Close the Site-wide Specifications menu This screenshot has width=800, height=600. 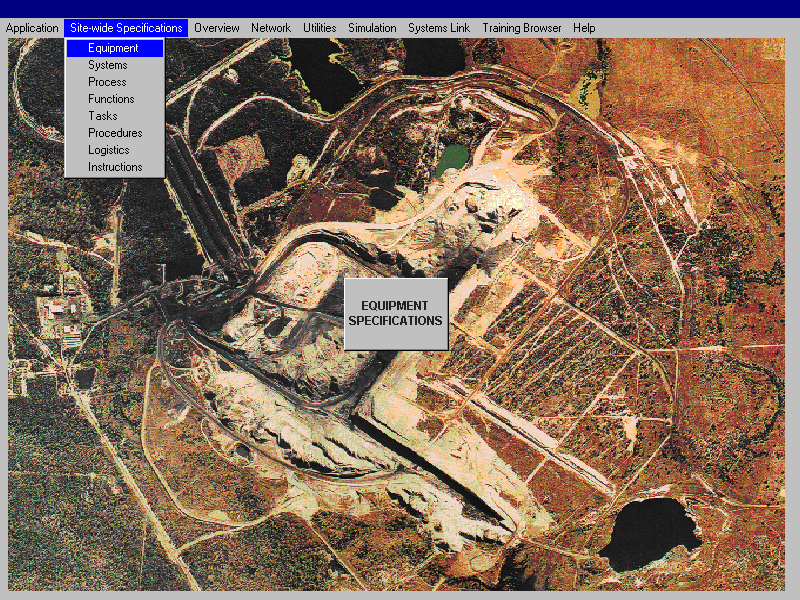pos(126,28)
